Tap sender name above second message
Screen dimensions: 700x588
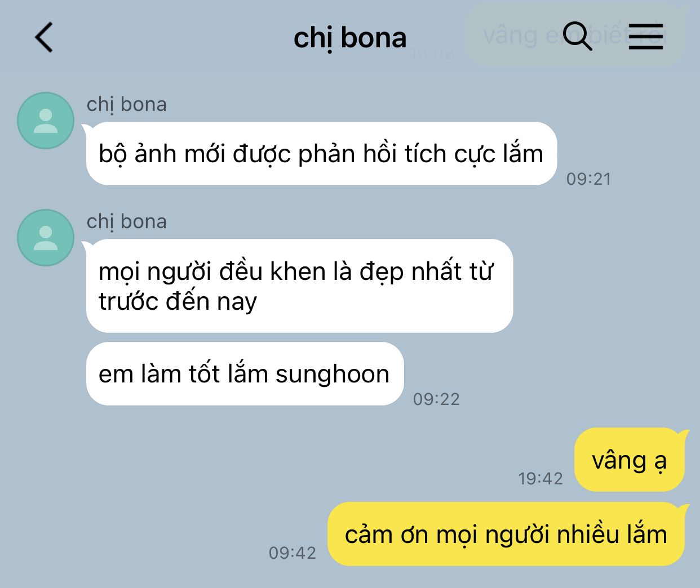pyautogui.click(x=127, y=222)
